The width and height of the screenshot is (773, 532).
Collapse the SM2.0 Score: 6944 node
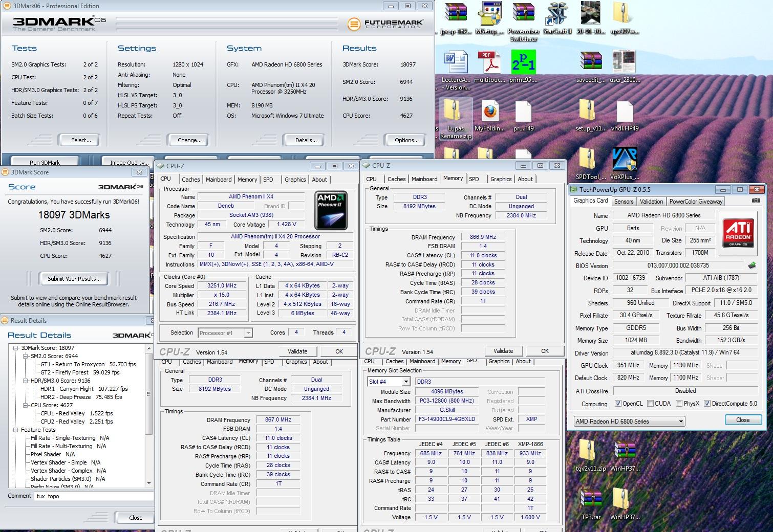[x=26, y=356]
